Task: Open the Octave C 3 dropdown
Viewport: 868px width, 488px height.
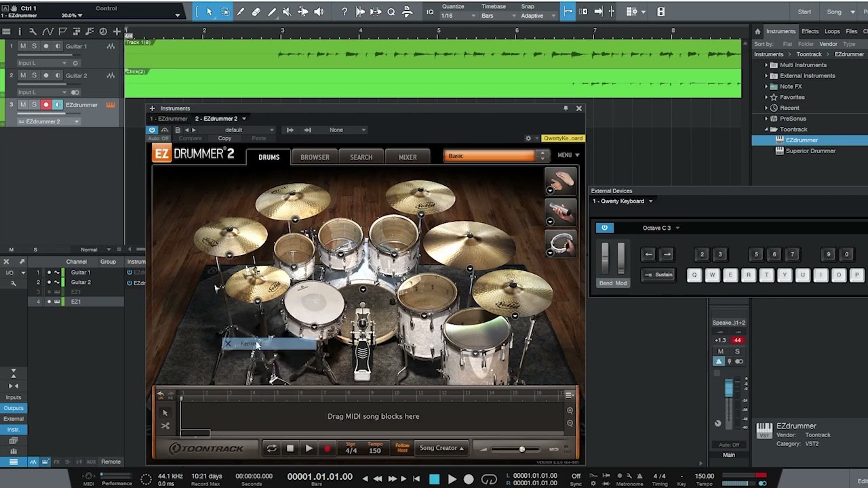Action: (661, 228)
